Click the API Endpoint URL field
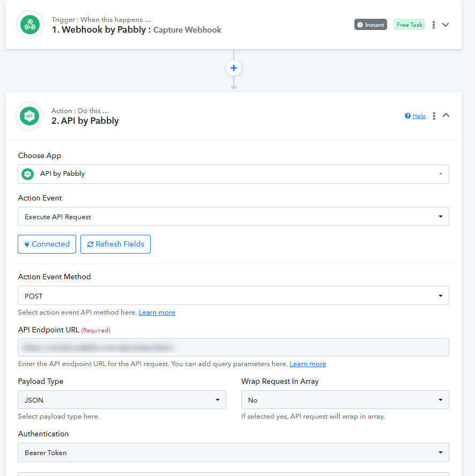Viewport: 475px width, 476px height. pos(233,347)
